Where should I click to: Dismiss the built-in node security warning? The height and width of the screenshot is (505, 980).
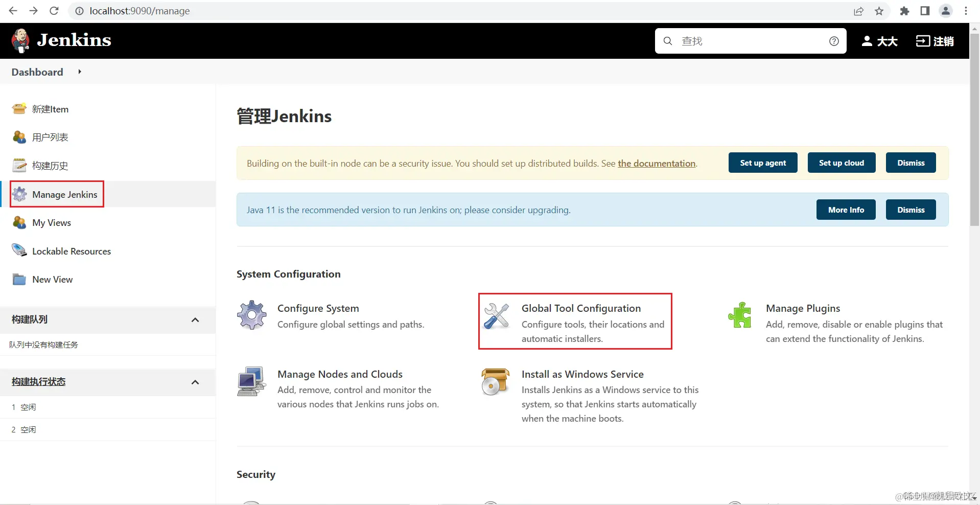click(911, 163)
